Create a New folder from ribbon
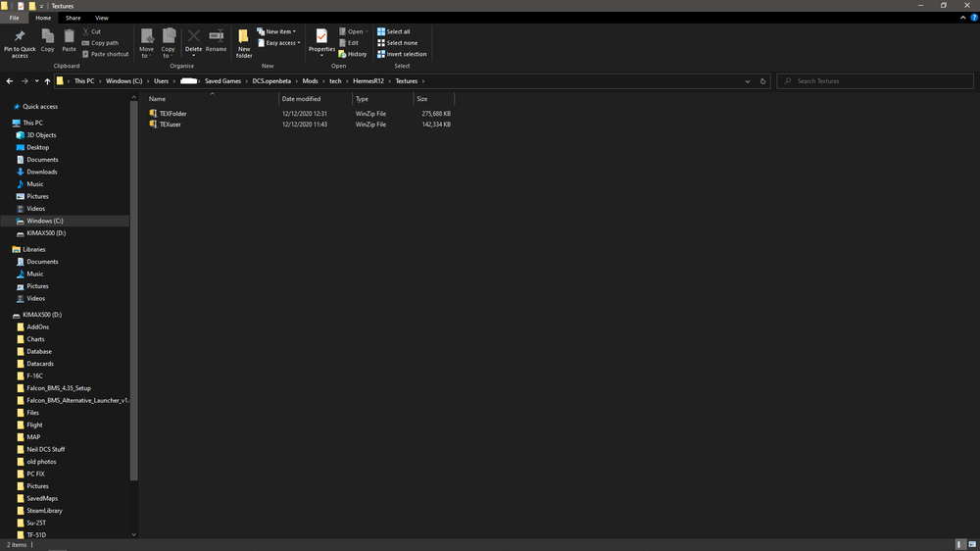This screenshot has width=980, height=551. (244, 43)
